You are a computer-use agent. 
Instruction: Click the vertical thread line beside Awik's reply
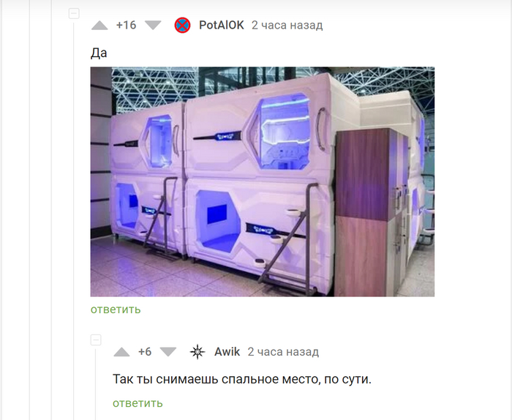coord(96,383)
